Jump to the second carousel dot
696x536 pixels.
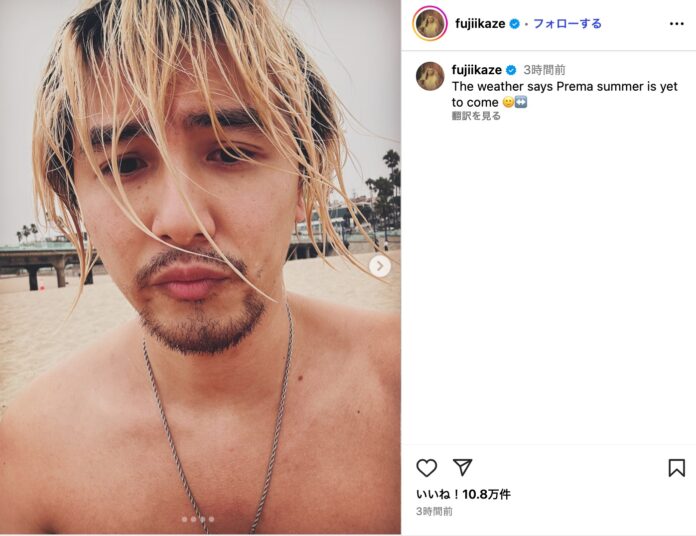[x=194, y=519]
